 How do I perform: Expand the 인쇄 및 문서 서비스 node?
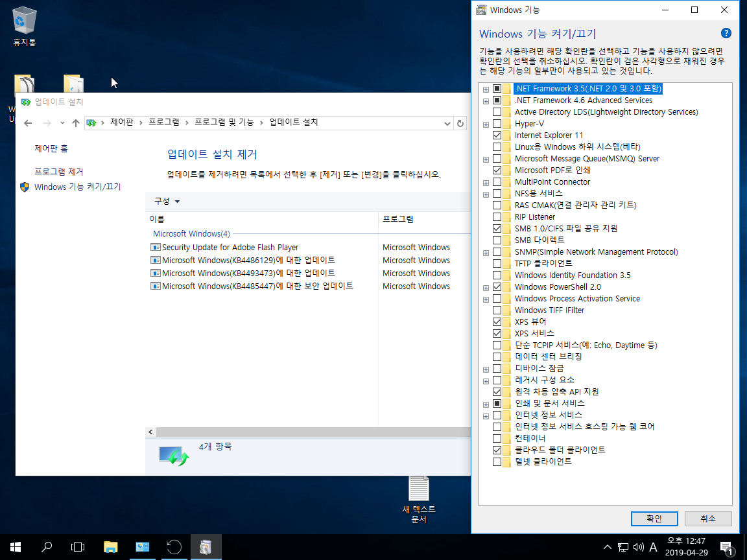486,404
